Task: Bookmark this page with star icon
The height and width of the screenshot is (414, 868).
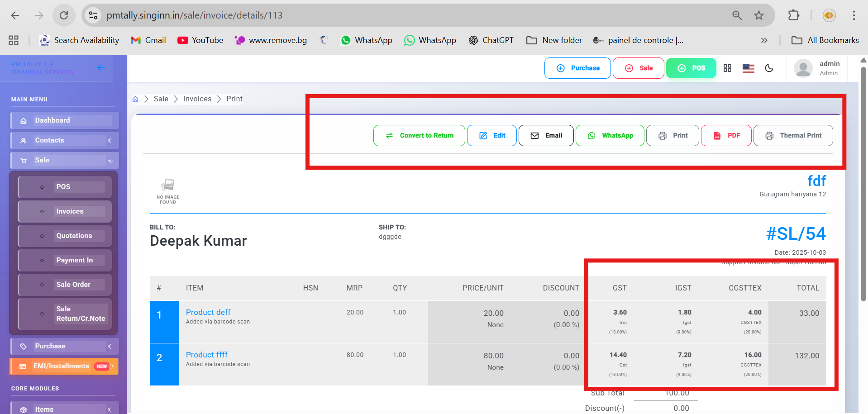Action: 759,15
